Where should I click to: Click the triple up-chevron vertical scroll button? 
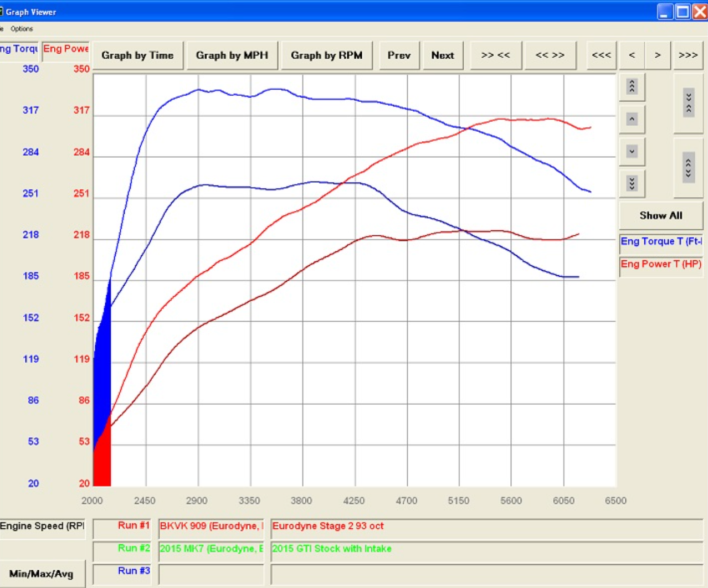click(x=632, y=86)
